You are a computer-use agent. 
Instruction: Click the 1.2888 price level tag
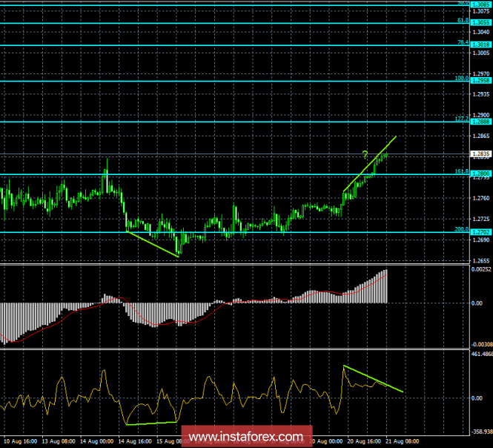[x=480, y=122]
